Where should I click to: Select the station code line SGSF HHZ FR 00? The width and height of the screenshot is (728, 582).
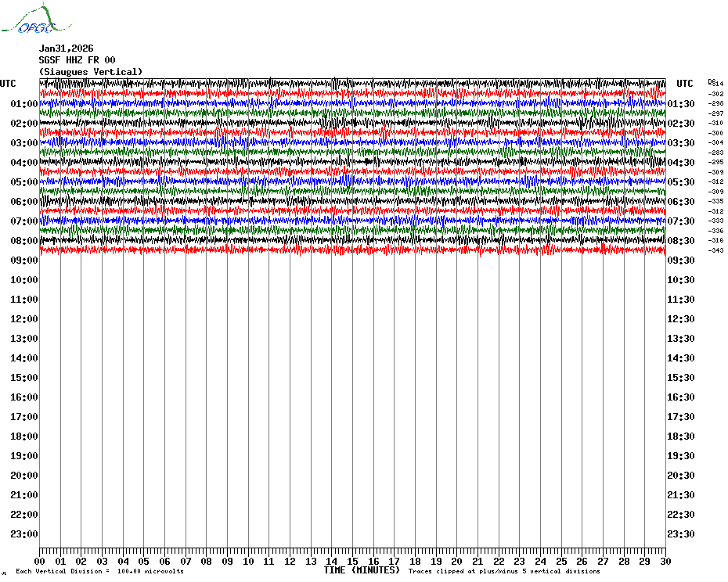point(77,60)
